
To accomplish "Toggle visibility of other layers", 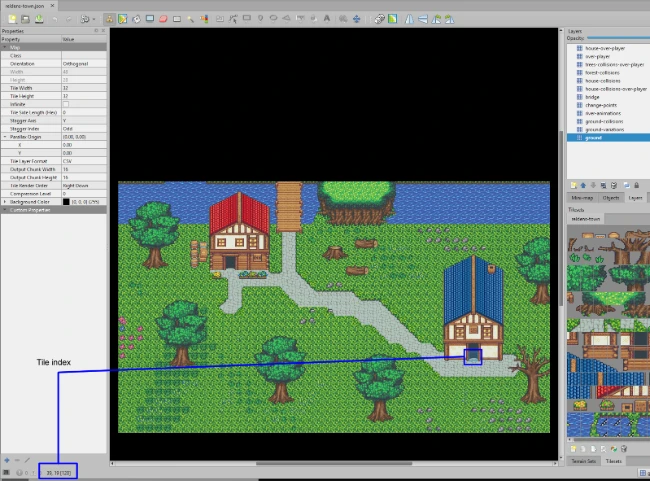I will click(626, 185).
